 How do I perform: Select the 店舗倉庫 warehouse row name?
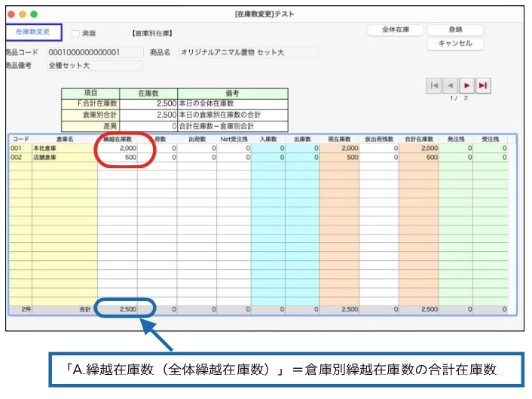pyautogui.click(x=64, y=158)
